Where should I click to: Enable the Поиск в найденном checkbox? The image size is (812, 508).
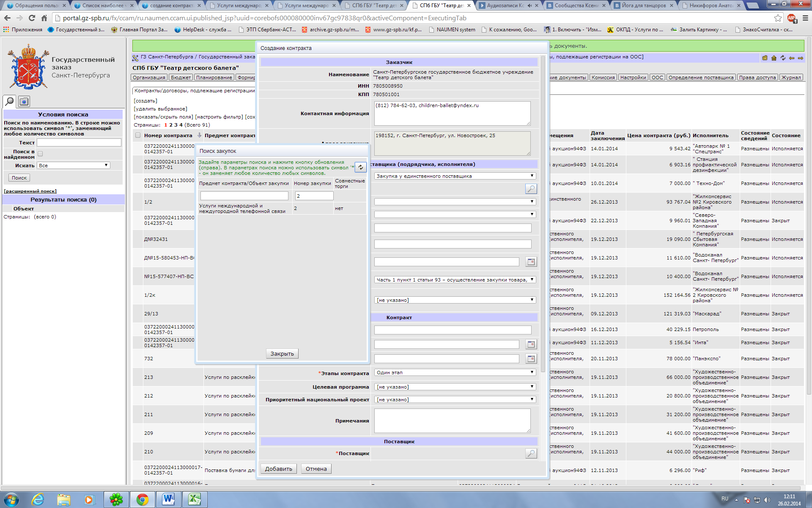(40, 154)
